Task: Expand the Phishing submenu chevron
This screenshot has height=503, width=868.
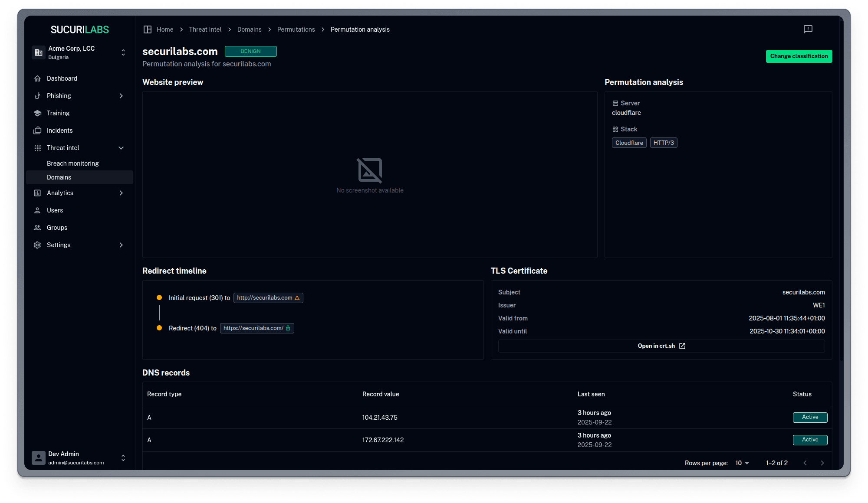Action: coord(121,96)
